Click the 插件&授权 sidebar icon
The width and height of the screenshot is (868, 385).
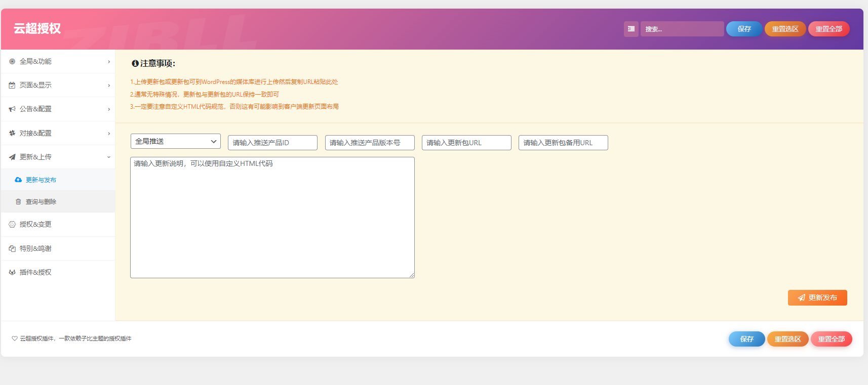point(12,272)
